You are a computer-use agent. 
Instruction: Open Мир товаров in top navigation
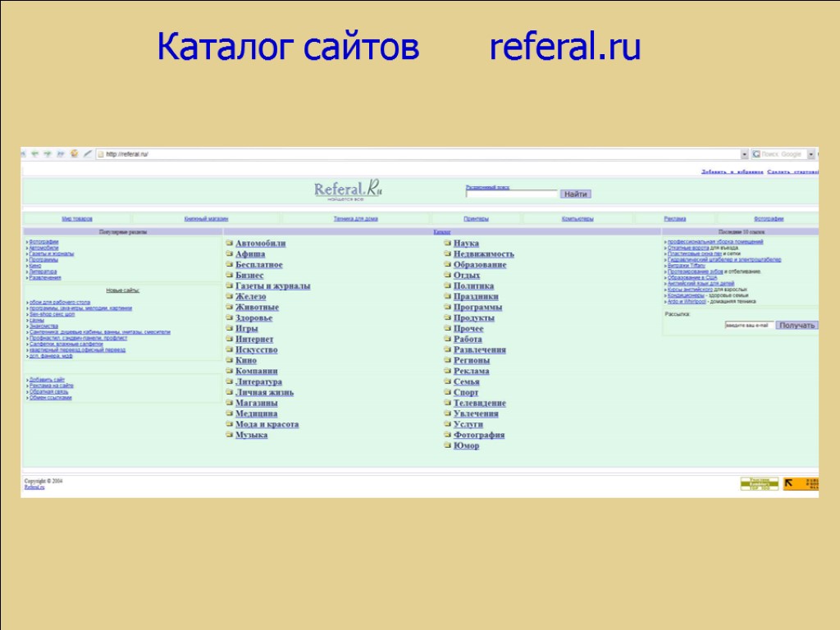coord(77,218)
